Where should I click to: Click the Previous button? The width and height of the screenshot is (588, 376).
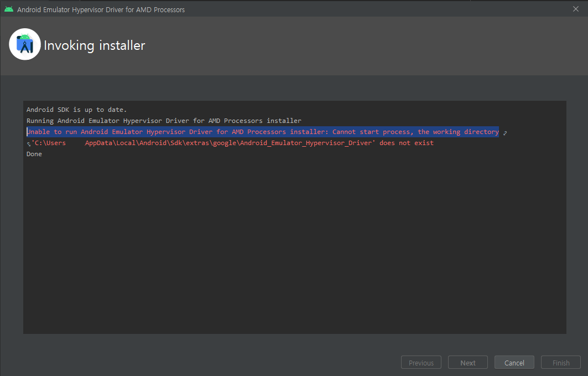(421, 363)
